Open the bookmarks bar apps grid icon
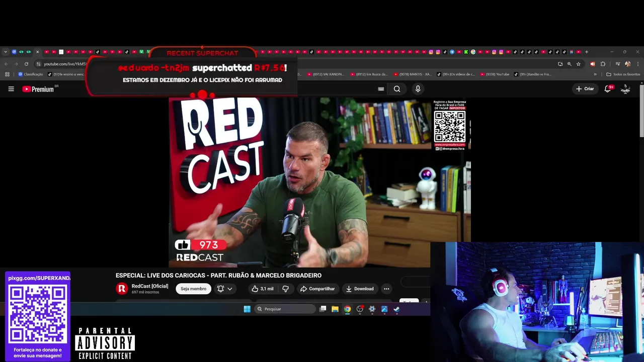 click(x=7, y=74)
